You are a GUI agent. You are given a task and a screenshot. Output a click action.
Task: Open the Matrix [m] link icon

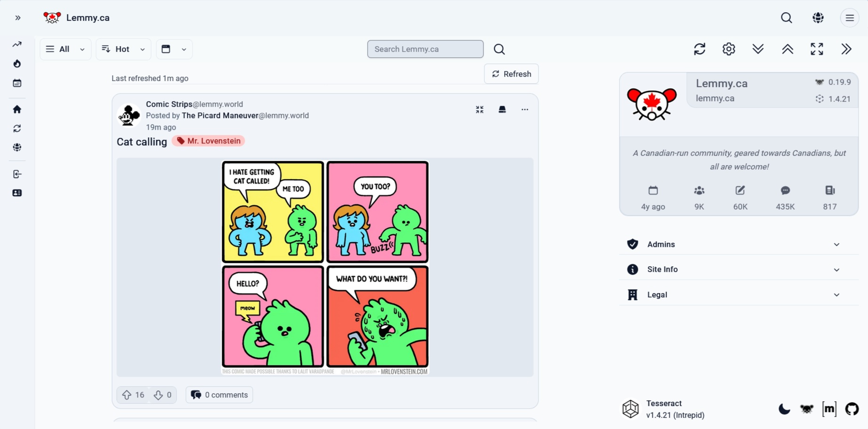829,409
